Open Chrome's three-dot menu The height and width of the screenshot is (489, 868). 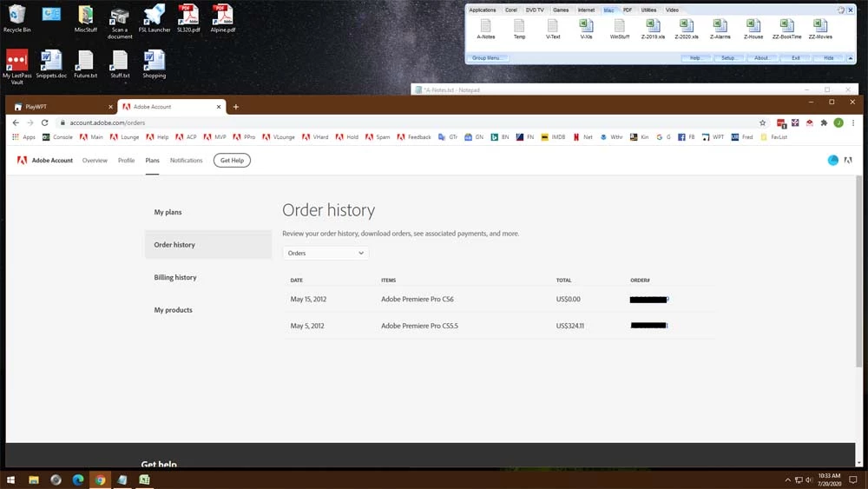click(x=853, y=123)
